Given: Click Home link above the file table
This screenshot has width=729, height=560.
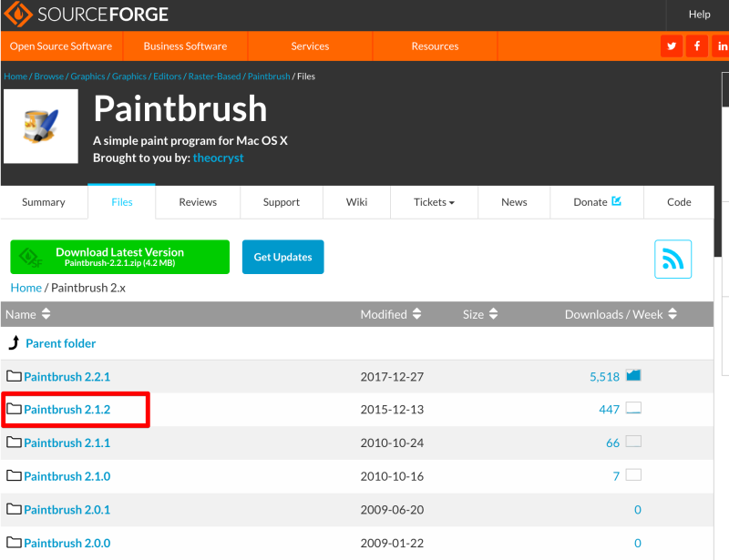Looking at the screenshot, I should coord(26,288).
